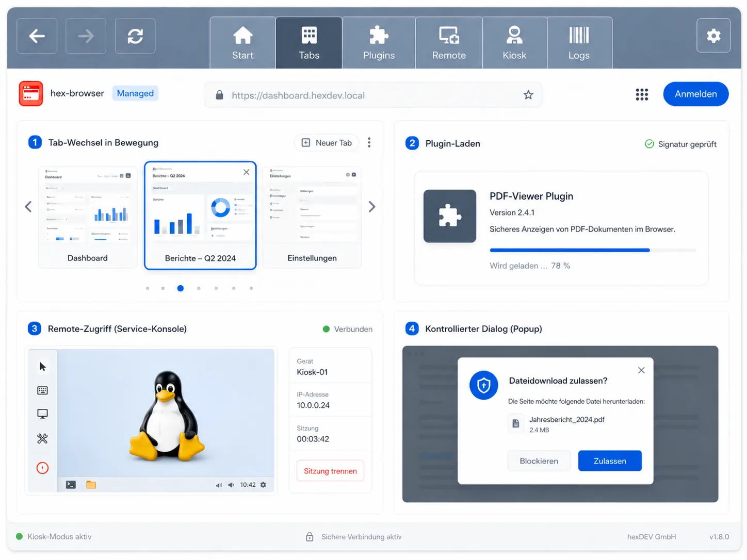Open the Plugins tab
Image resolution: width=747 pixels, height=560 pixels.
(379, 43)
